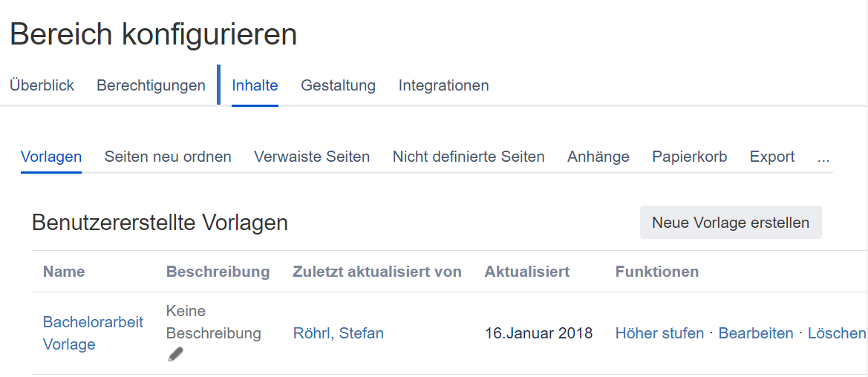Click the pencil edit description icon

(175, 355)
